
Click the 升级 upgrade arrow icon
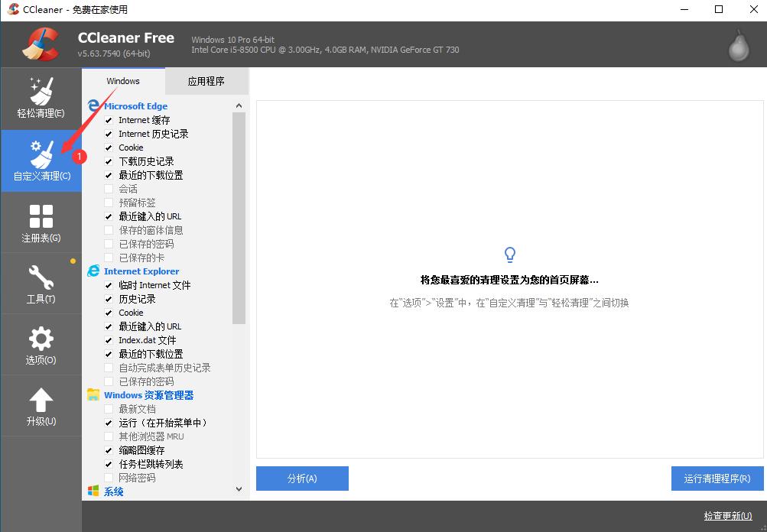[x=41, y=405]
